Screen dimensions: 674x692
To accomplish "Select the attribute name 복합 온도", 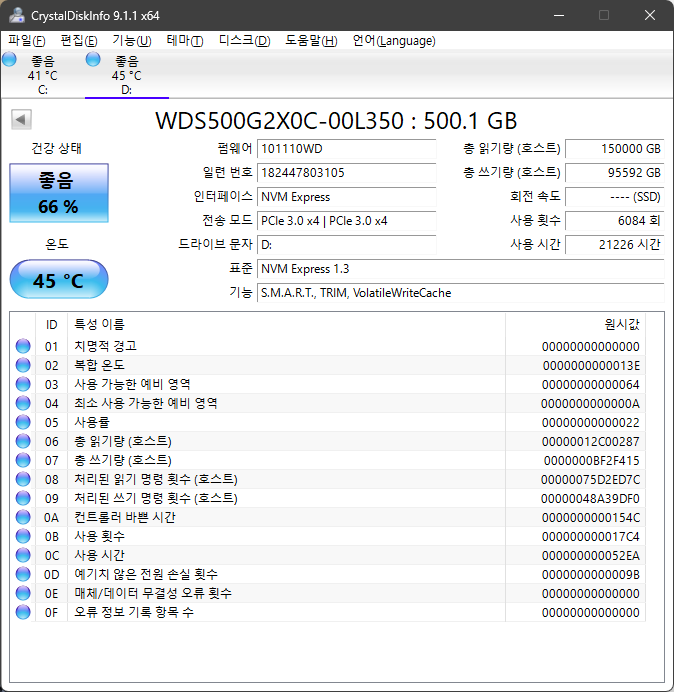I will click(99, 365).
